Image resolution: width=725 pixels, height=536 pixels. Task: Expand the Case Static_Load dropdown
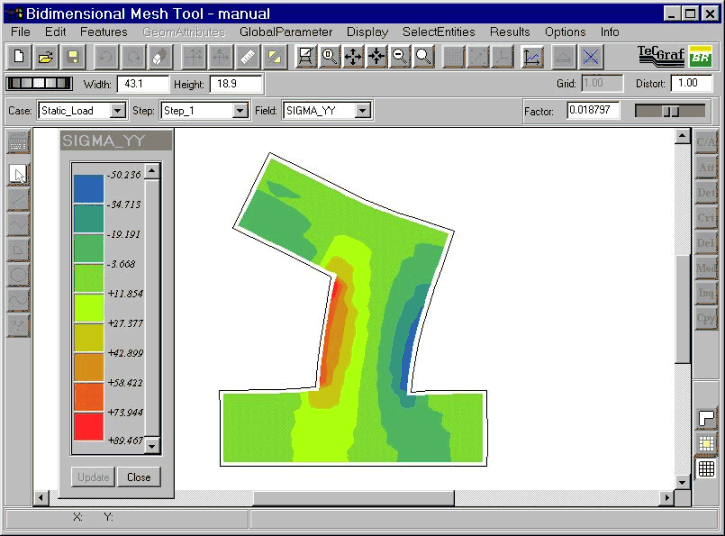click(118, 111)
